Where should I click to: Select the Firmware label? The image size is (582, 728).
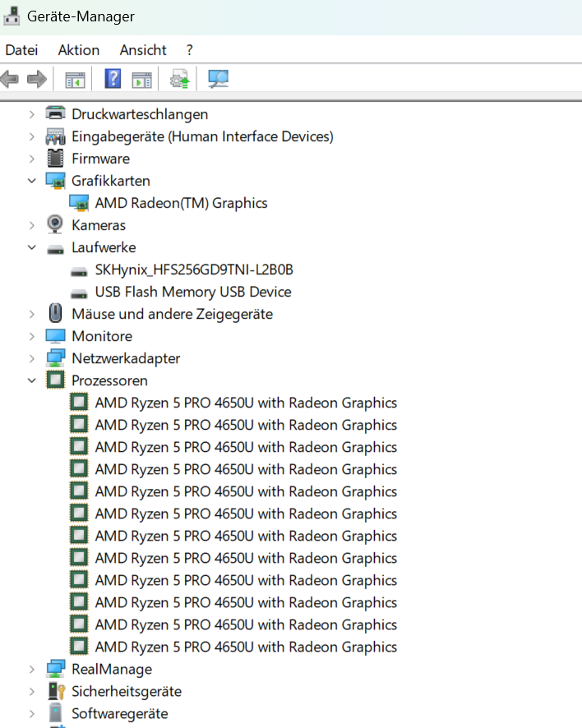101,159
